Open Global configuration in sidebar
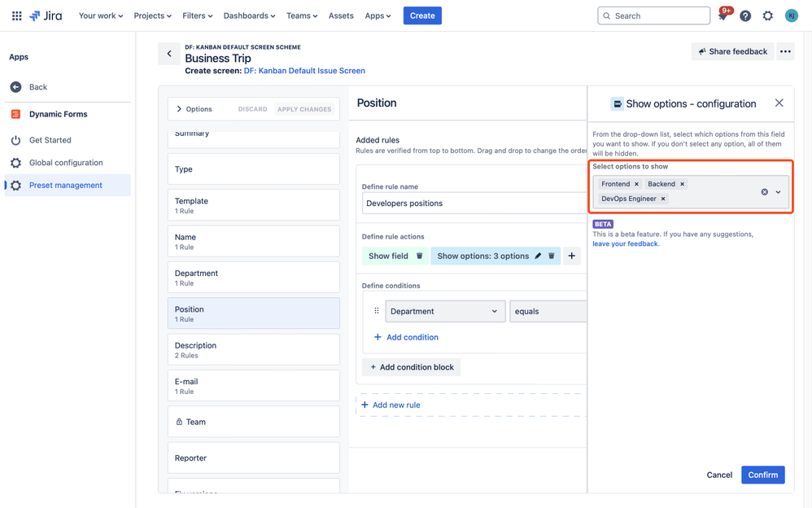 click(x=68, y=163)
